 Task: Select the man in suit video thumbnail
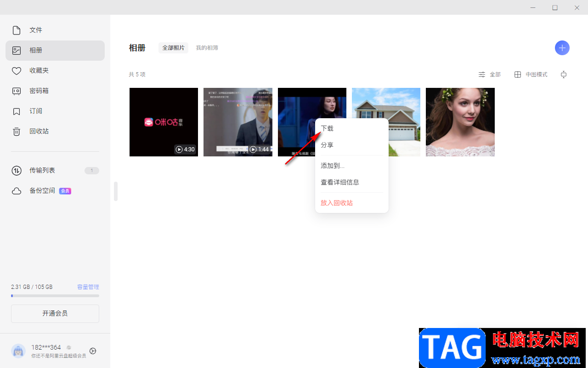(238, 122)
